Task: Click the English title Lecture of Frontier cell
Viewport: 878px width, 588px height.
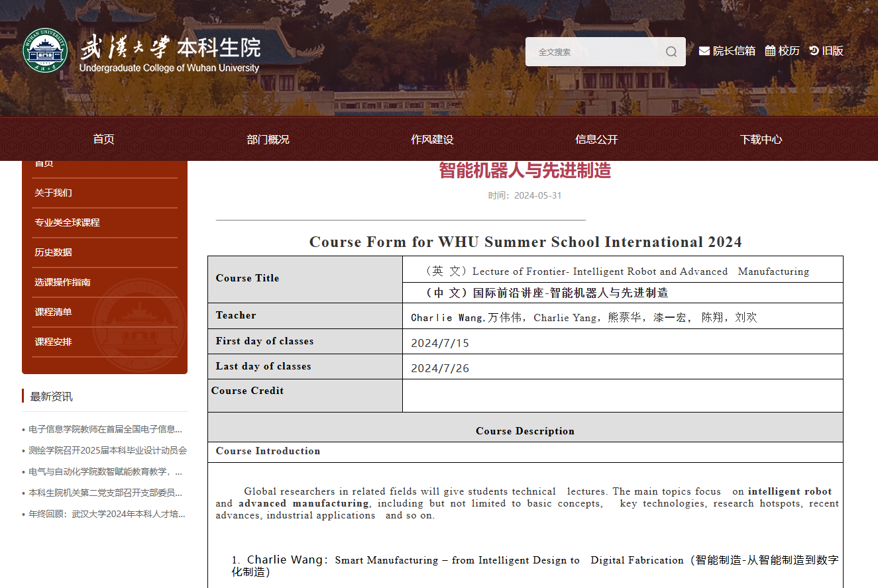Action: click(x=623, y=269)
